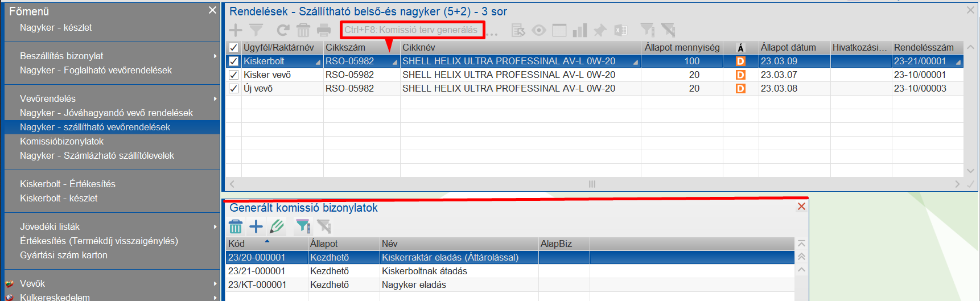The height and width of the screenshot is (301, 980).
Task: Click the window layout icon in Rendelések toolbar
Action: (559, 30)
